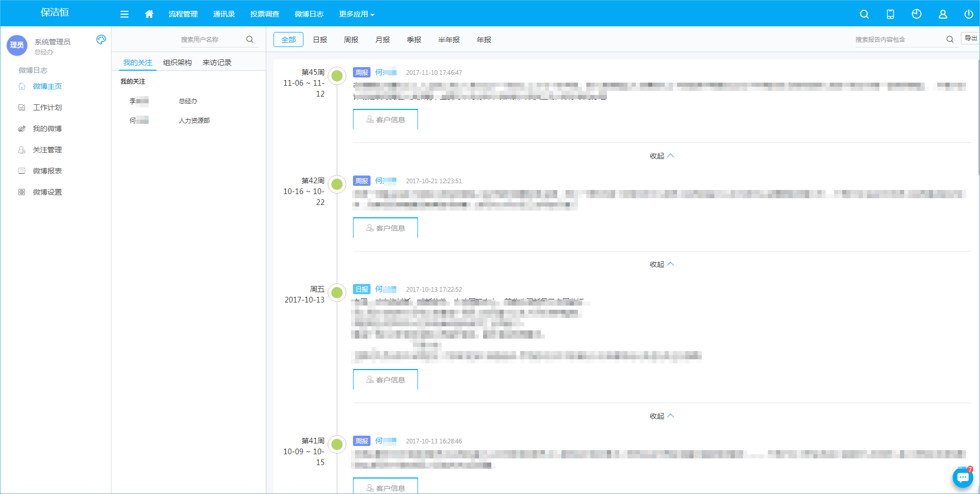Collapse the 2017-10-13 daily report

pos(661,416)
